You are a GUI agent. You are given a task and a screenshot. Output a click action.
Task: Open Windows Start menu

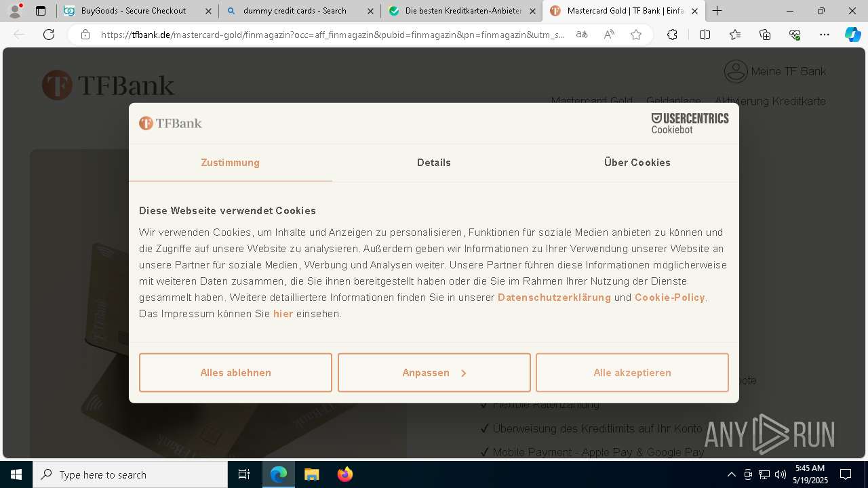16,474
